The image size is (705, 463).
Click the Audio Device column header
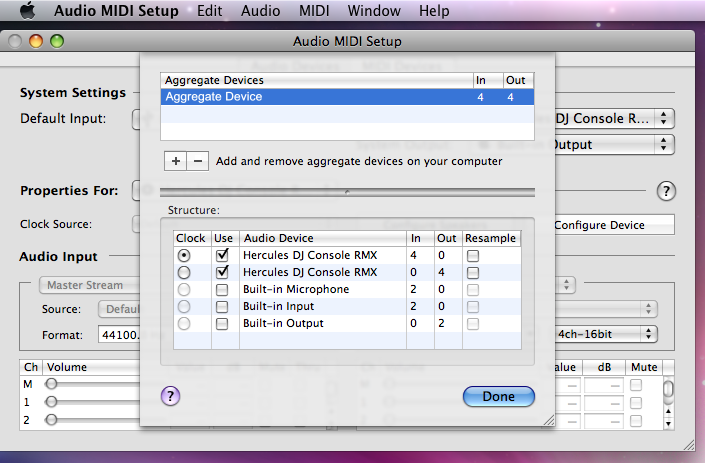[x=323, y=238]
